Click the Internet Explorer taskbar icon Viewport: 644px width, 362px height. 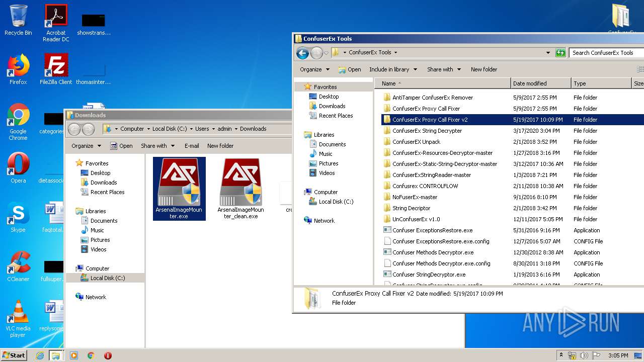[x=40, y=355]
